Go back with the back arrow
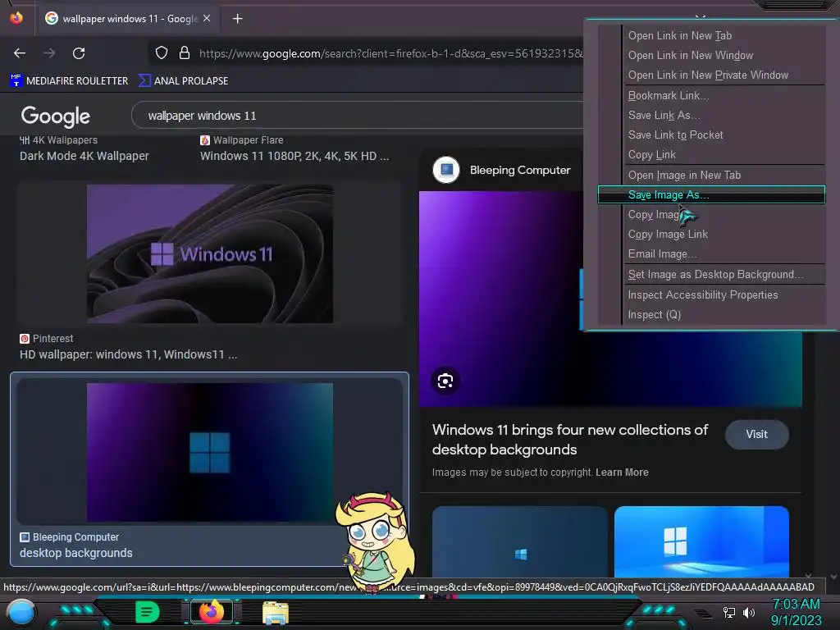 (20, 53)
